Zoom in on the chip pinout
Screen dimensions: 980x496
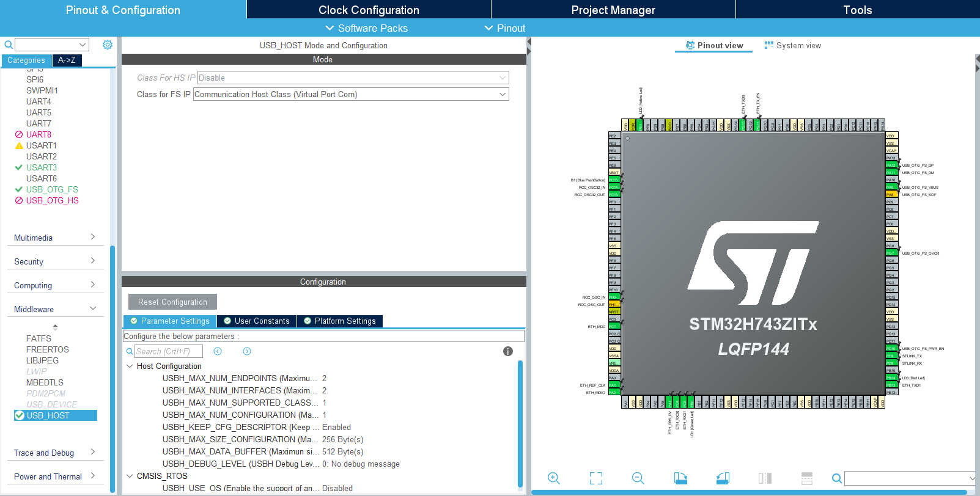coord(554,478)
